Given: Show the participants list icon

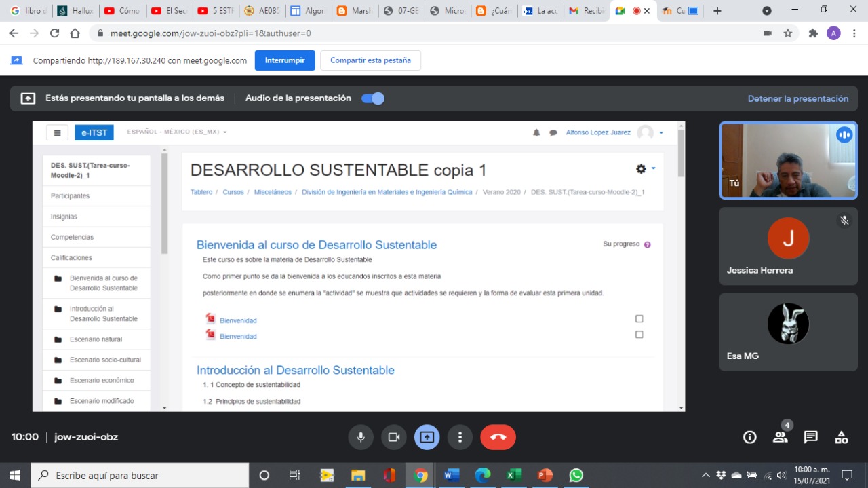Looking at the screenshot, I should (x=780, y=437).
